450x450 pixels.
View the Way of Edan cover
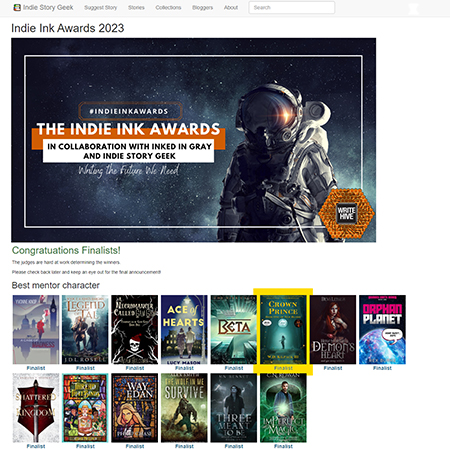[135, 408]
